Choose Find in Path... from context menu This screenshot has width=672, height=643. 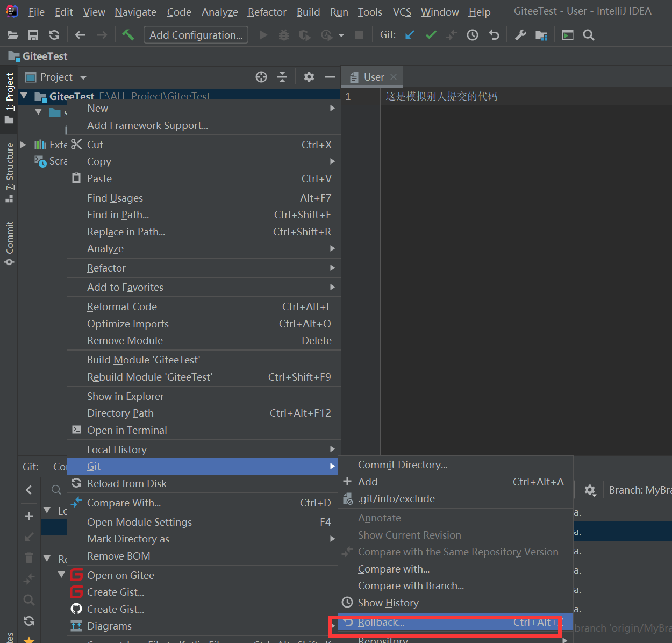pyautogui.click(x=204, y=215)
